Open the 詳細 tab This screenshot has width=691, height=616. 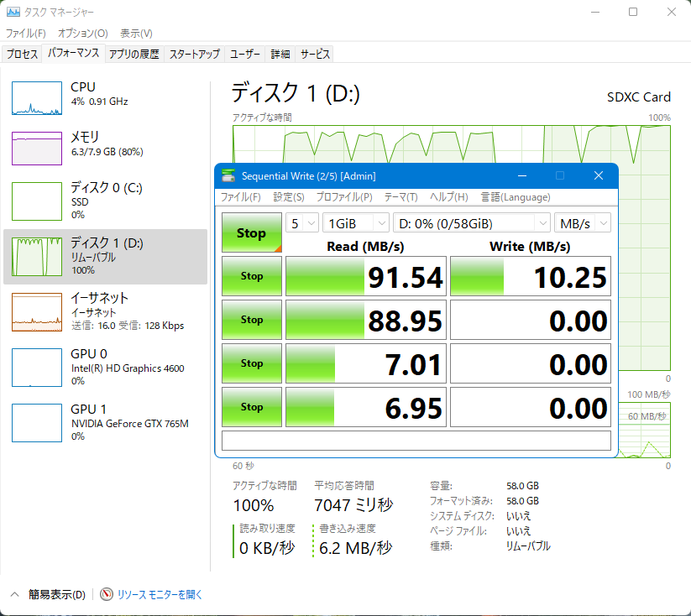click(280, 55)
